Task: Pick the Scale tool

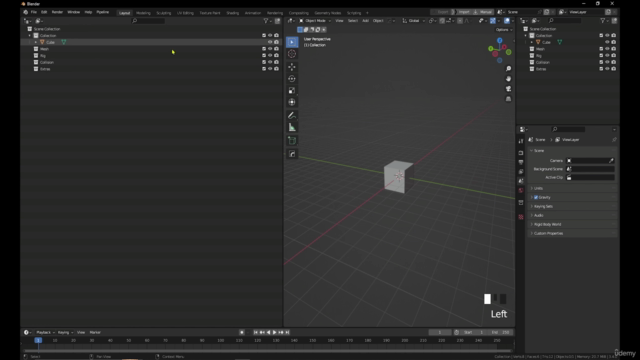Action: pyautogui.click(x=292, y=90)
